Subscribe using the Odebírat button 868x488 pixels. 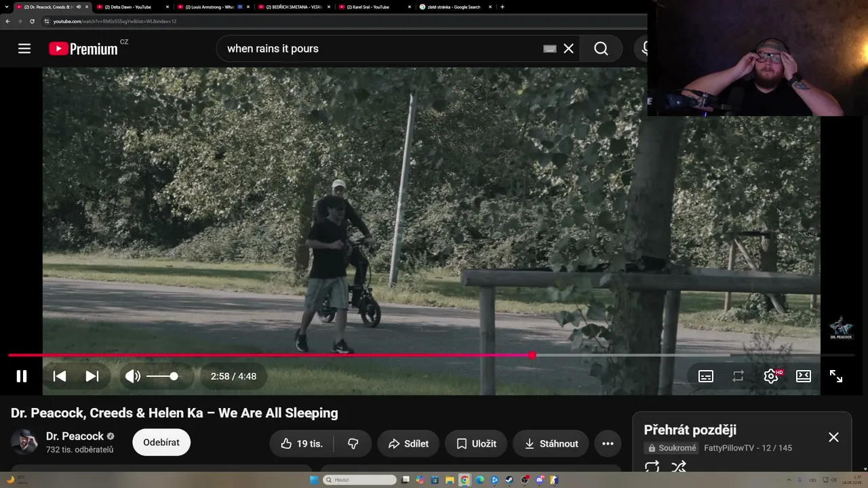pos(161,443)
